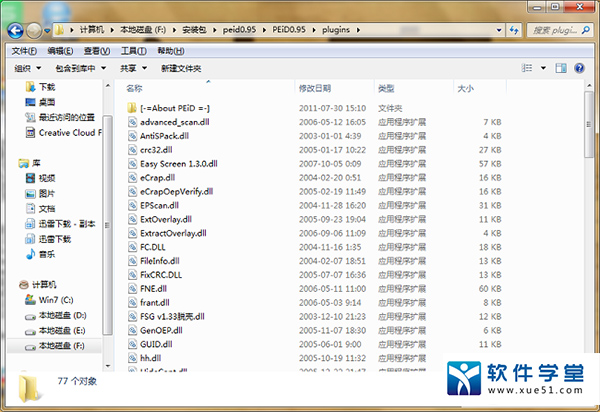The width and height of the screenshot is (600, 412).
Task: Select the [-=About PEiD =-] folder icon
Action: [132, 108]
